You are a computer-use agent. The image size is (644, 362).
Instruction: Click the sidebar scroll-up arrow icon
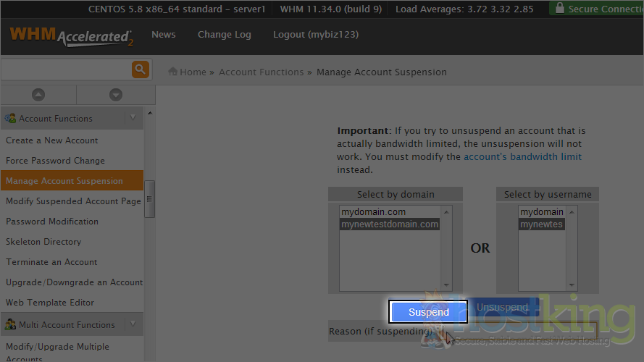coord(38,95)
